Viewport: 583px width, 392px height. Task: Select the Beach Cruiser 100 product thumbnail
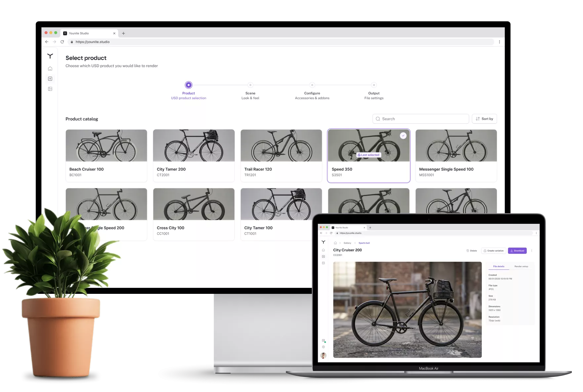click(x=106, y=145)
